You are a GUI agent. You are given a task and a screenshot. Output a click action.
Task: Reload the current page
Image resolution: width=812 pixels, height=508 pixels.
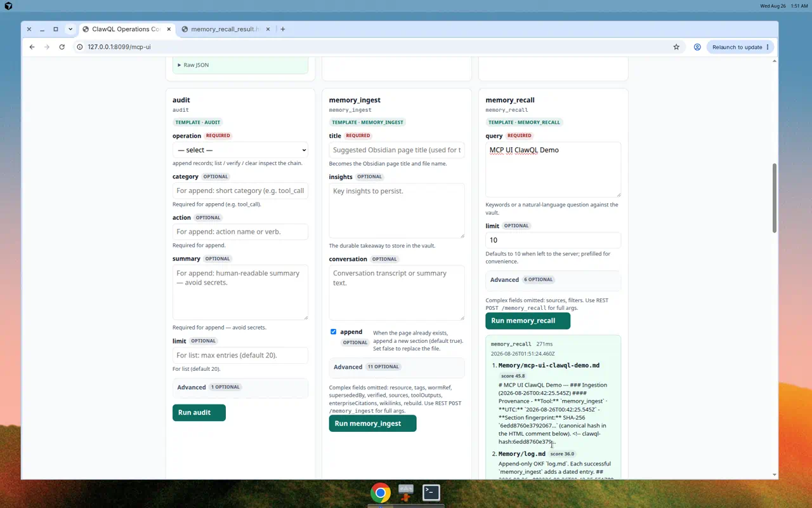[x=62, y=47]
